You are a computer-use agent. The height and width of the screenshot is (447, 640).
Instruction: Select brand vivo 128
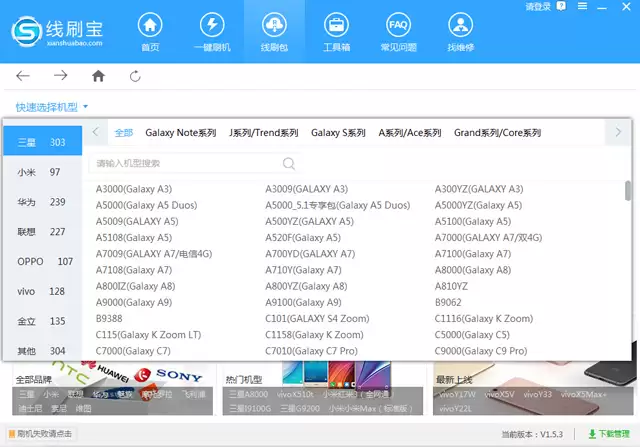click(42, 291)
